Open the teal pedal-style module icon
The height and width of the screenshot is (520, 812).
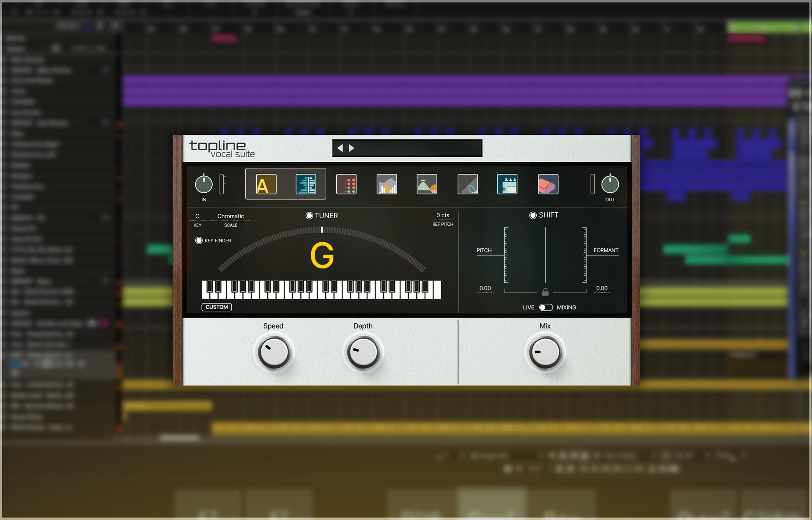[x=507, y=184]
